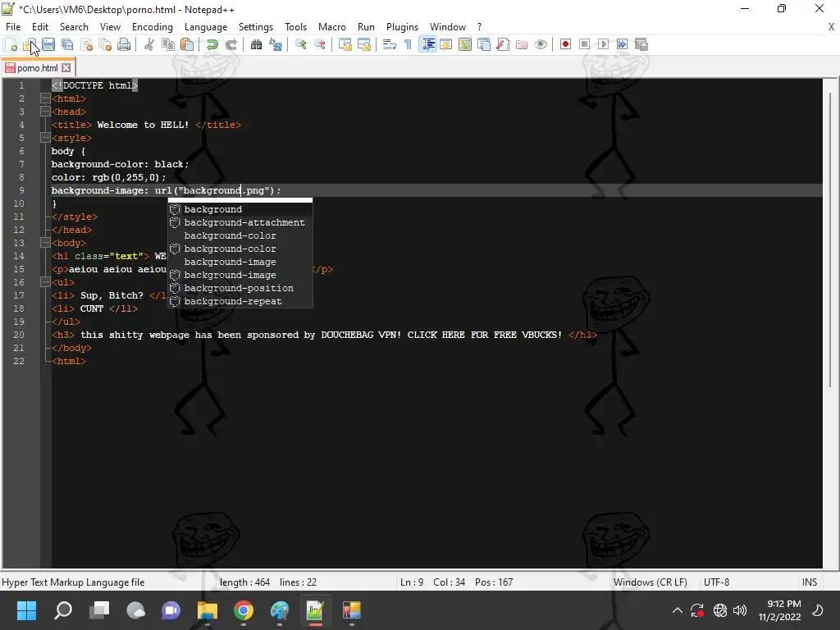This screenshot has width=840, height=630.
Task: Select 'background' from the autocomplete list
Action: tap(240, 209)
